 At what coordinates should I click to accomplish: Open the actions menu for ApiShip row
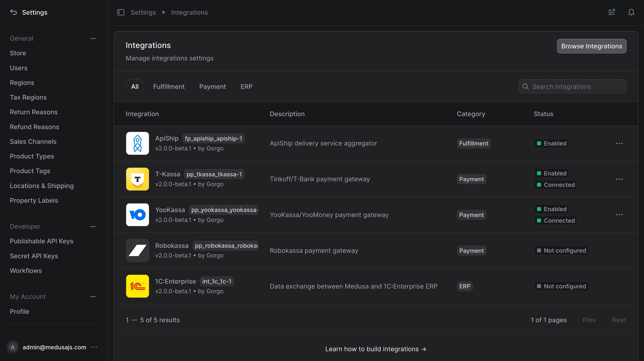pos(620,143)
